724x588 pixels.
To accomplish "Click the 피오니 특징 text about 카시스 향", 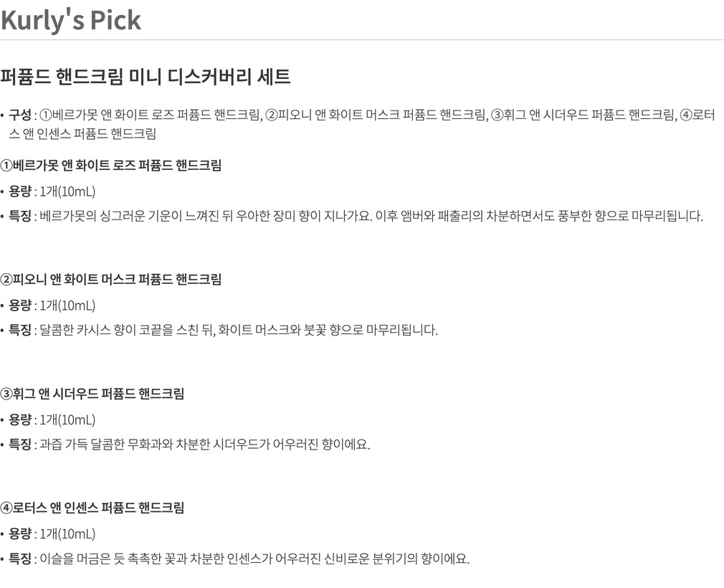I will [238, 330].
